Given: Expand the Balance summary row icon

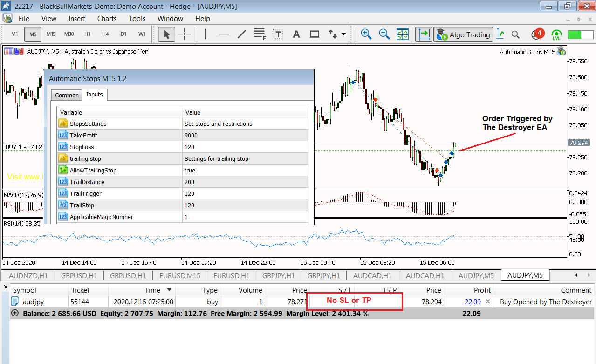Looking at the screenshot, I should pyautogui.click(x=15, y=314).
